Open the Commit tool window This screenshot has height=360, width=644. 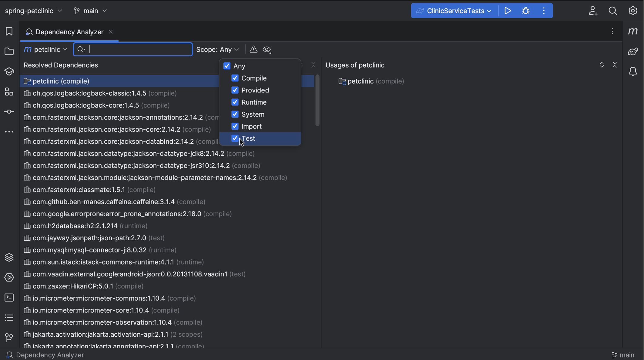[x=9, y=112]
